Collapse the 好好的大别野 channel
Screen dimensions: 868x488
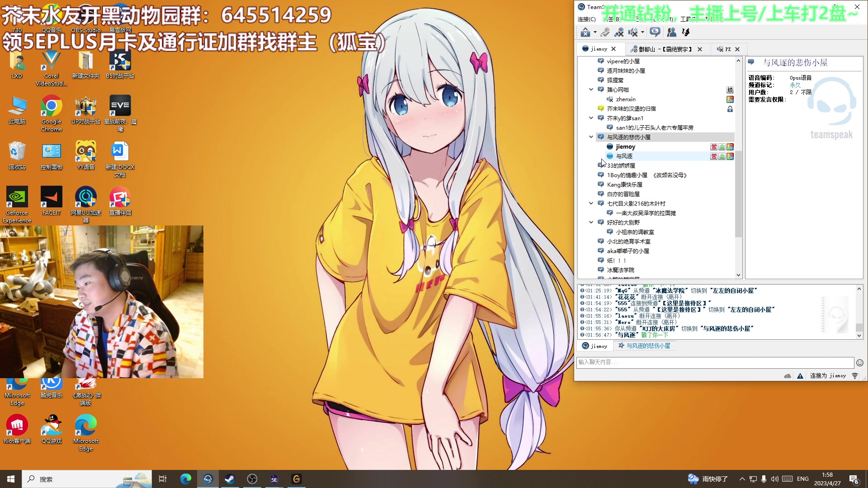[x=591, y=222]
